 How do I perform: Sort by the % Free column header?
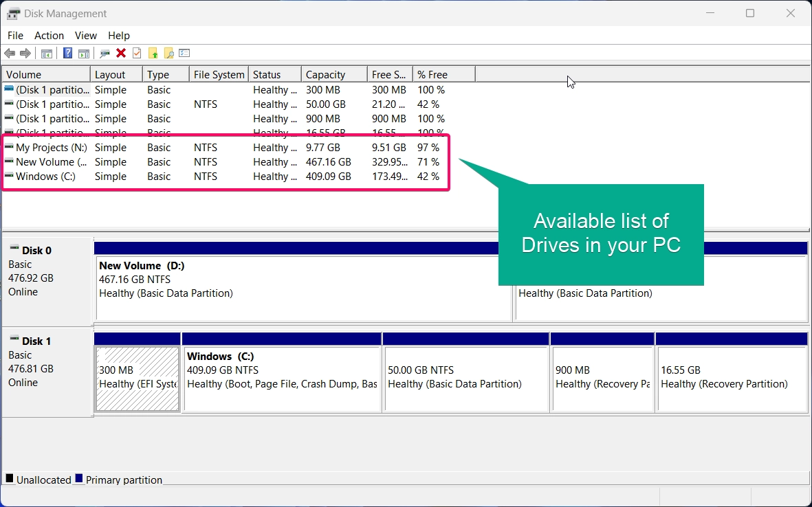[443, 74]
